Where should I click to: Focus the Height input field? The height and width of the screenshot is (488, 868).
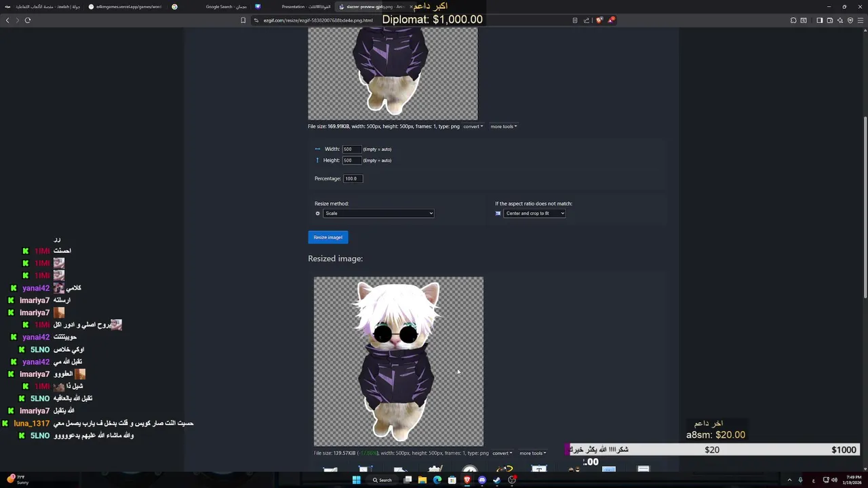(351, 161)
